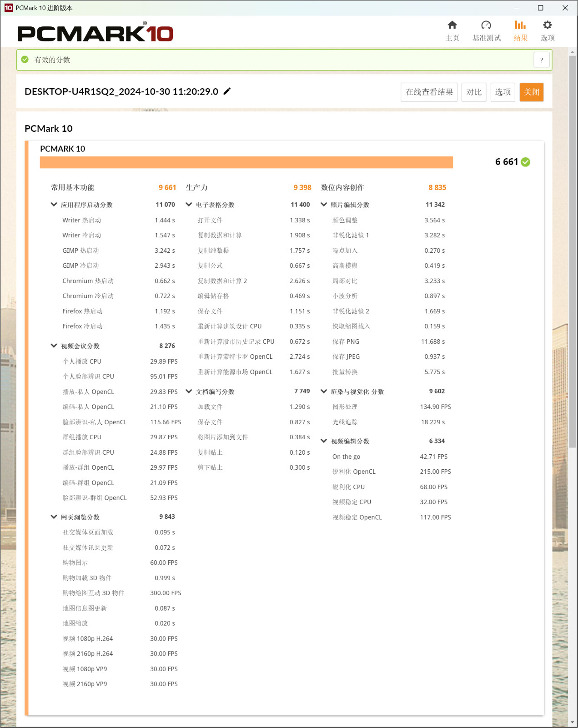Click the question mark help icon
Viewport: 578px width, 728px height.
[541, 60]
